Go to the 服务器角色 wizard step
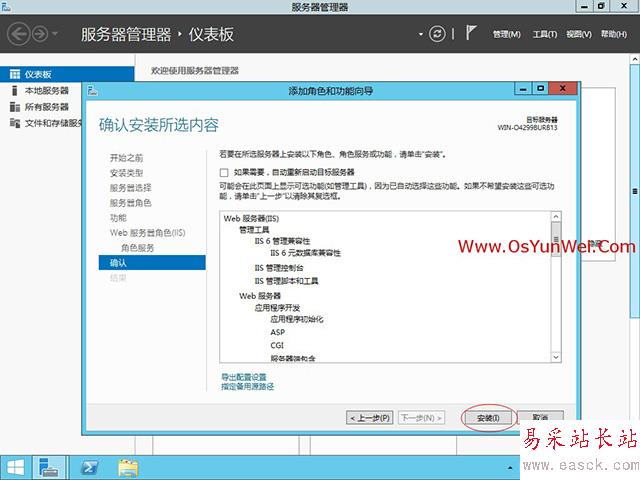This screenshot has width=640, height=480. click(x=131, y=203)
